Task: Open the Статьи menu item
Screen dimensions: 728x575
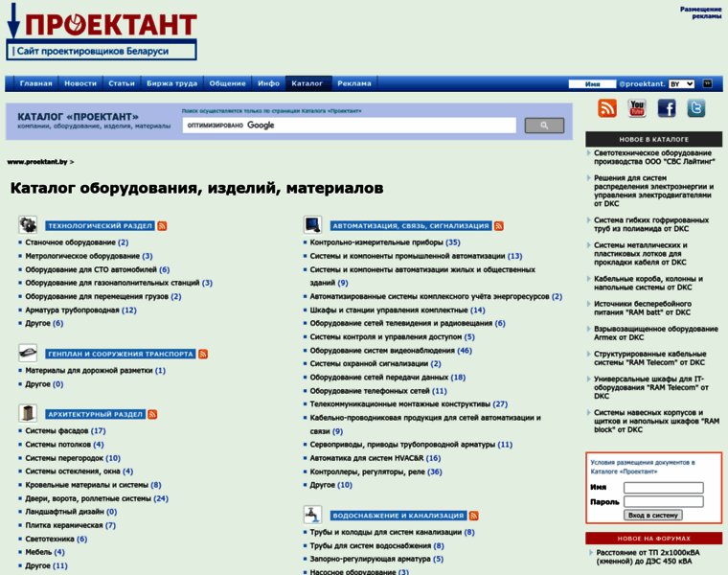Action: [x=122, y=83]
